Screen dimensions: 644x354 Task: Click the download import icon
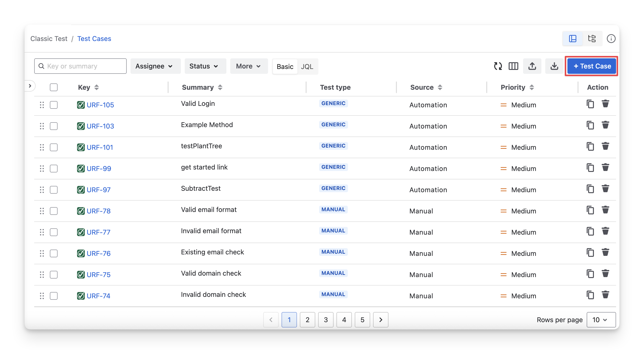click(x=554, y=66)
